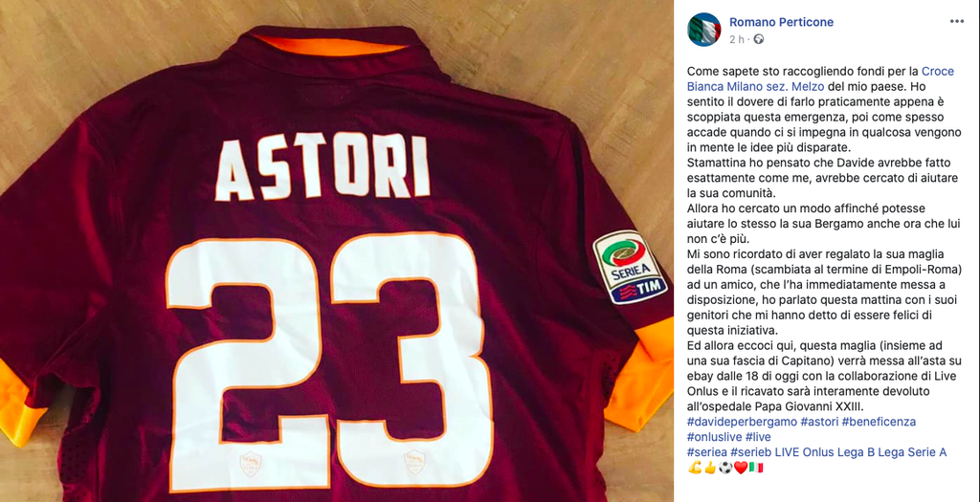Open Romano Perticone's profile avatar

[x=704, y=30]
